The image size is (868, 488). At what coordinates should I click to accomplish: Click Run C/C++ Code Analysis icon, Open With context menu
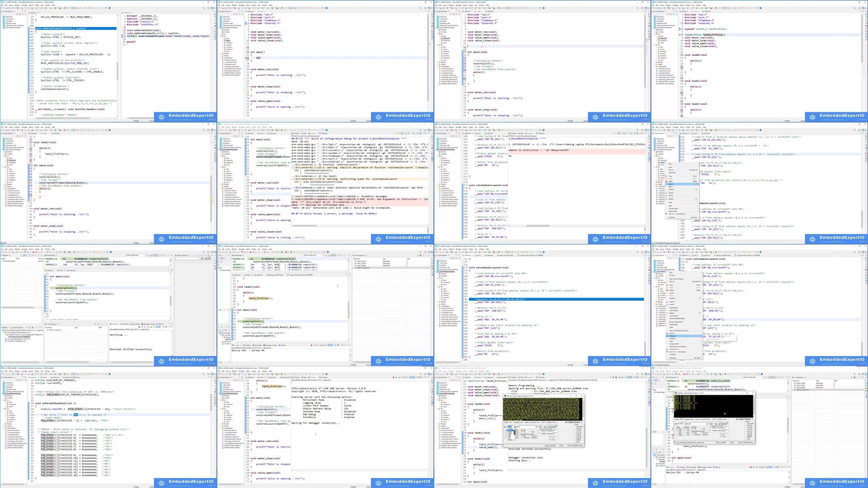pyautogui.click(x=666, y=214)
